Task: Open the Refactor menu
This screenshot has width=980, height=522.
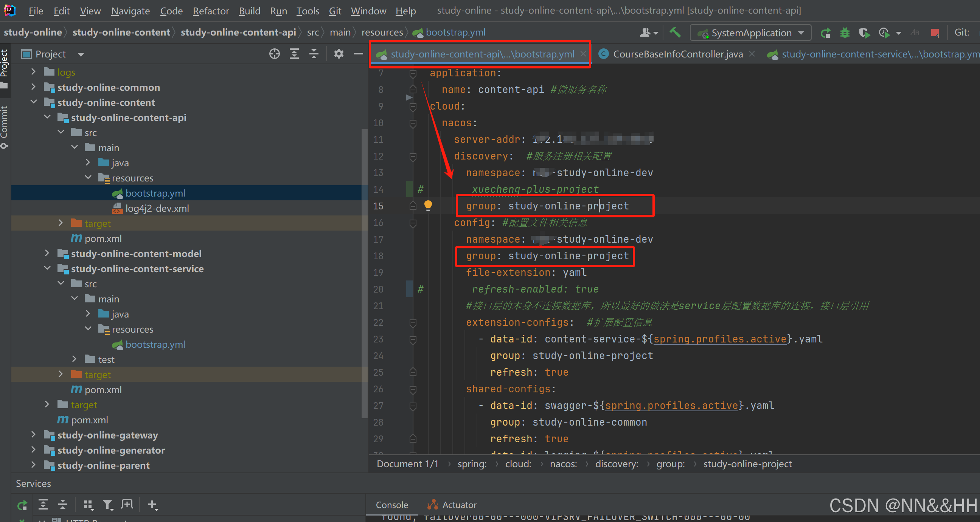Action: click(x=211, y=11)
